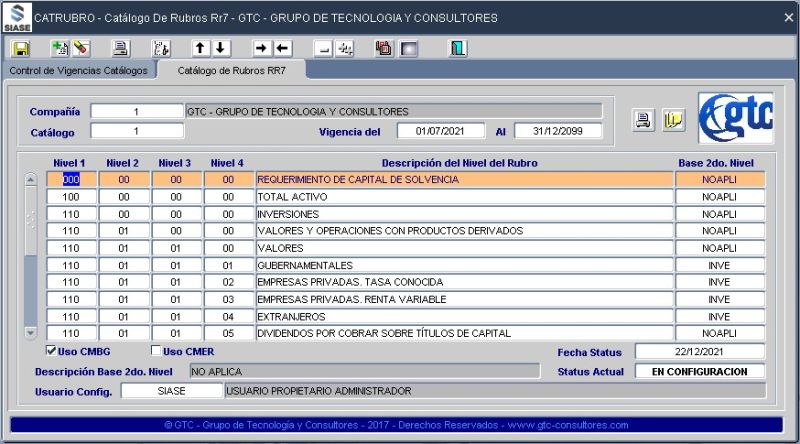Image resolution: width=800 pixels, height=444 pixels.
Task: Click the eraser clear record toolbar icon
Action: (81, 48)
